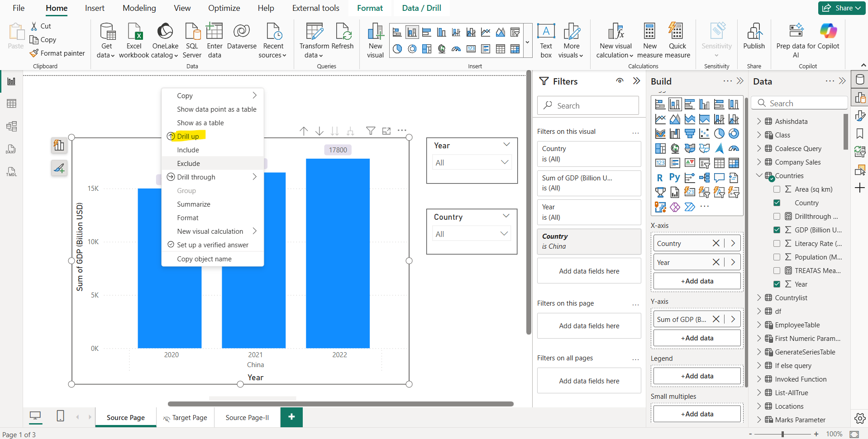Uncheck the GDP (Billion USD) field checkbox
This screenshot has width=868, height=439.
click(x=777, y=230)
